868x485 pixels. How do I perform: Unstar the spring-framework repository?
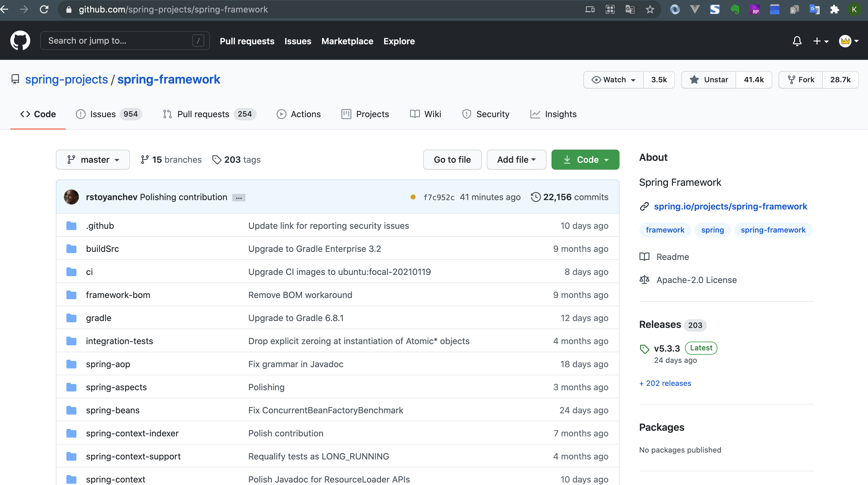point(709,80)
